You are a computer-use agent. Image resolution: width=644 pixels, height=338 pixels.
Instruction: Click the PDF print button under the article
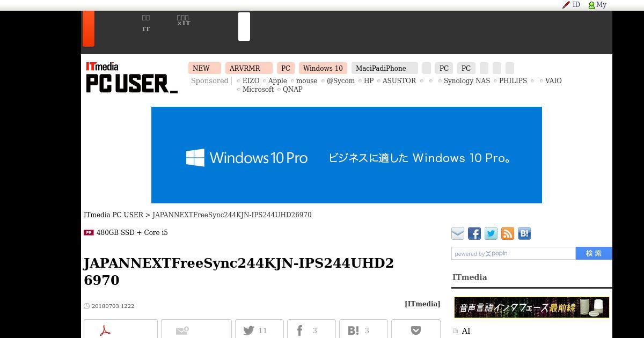pos(121,329)
